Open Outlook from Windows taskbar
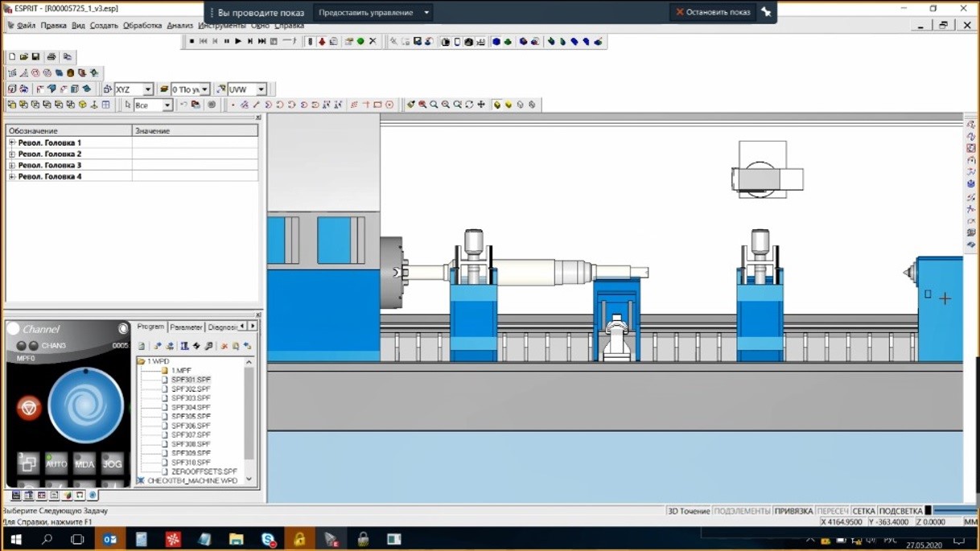 110,539
